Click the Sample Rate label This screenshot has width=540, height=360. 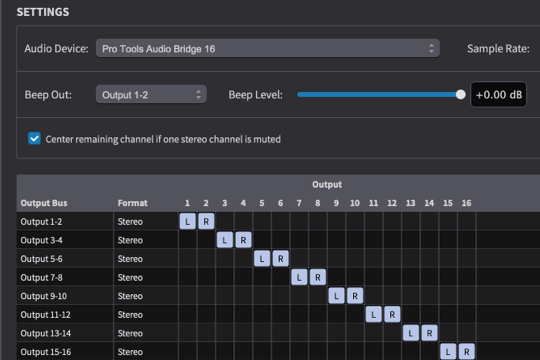coord(498,49)
